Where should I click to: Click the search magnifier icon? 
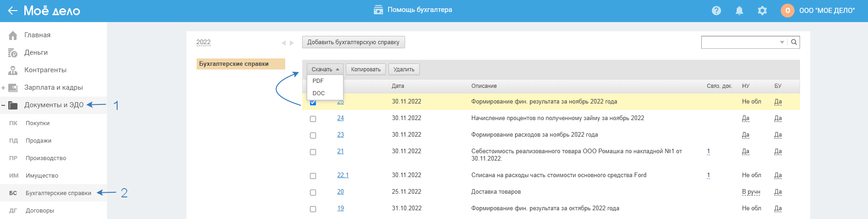(794, 42)
